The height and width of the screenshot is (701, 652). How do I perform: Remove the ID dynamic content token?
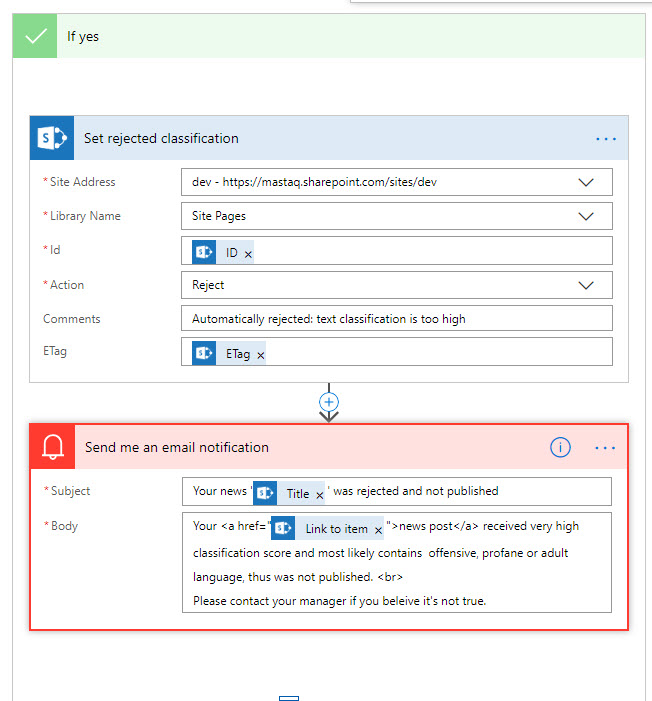coord(248,255)
